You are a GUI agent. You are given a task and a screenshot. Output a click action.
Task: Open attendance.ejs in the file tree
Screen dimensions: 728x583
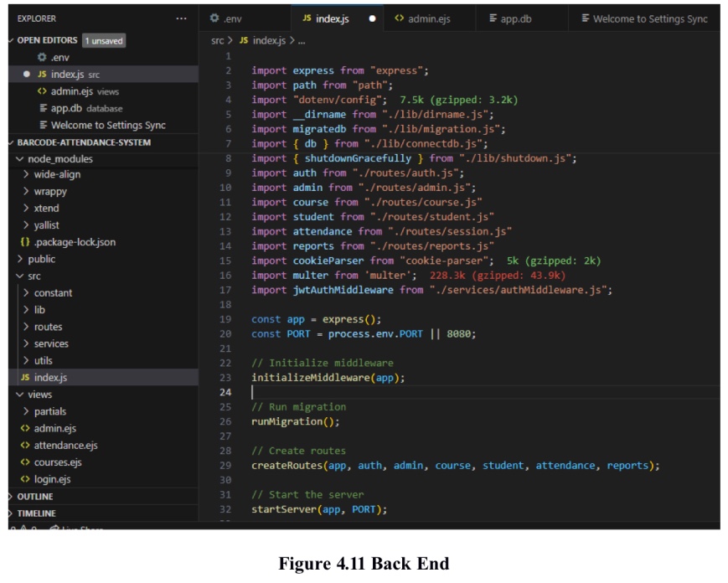[x=65, y=446]
